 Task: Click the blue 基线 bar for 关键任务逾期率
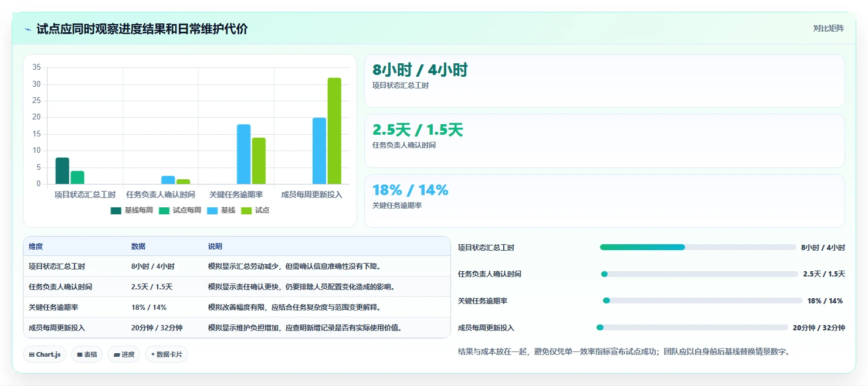point(243,154)
